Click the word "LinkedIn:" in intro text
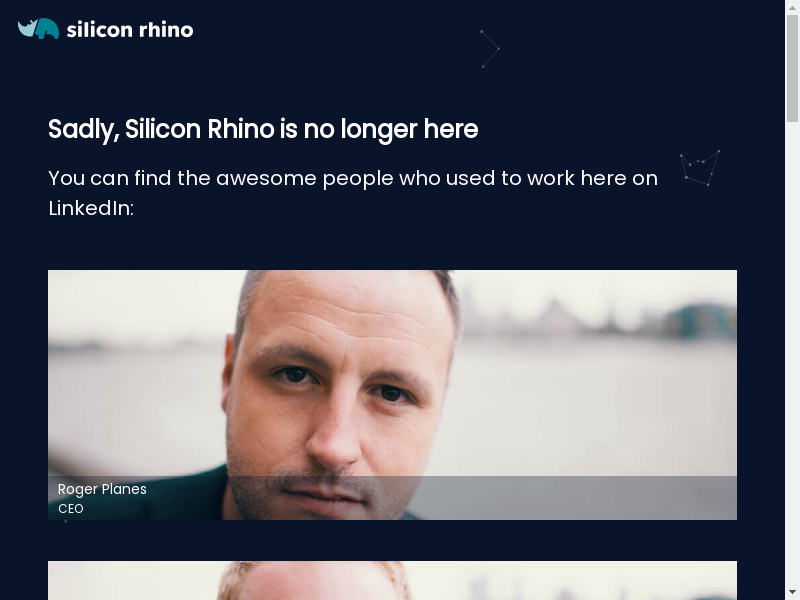Viewport: 800px width, 600px height. click(91, 208)
